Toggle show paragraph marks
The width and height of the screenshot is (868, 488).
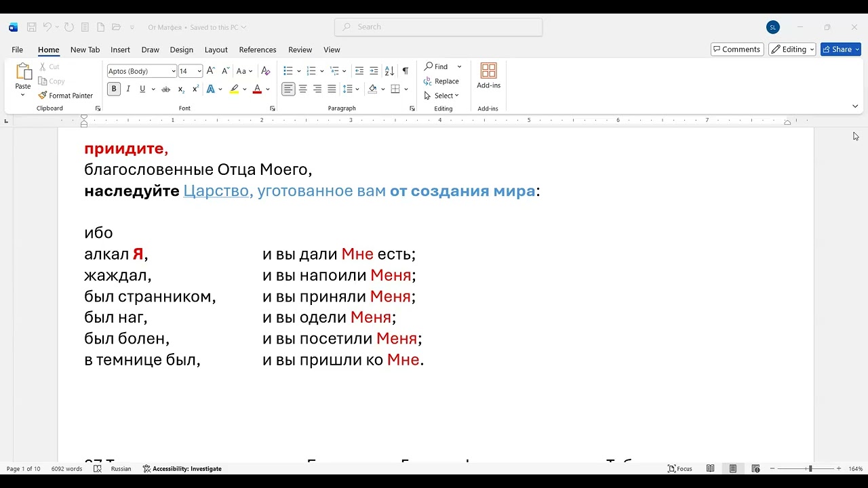click(405, 71)
